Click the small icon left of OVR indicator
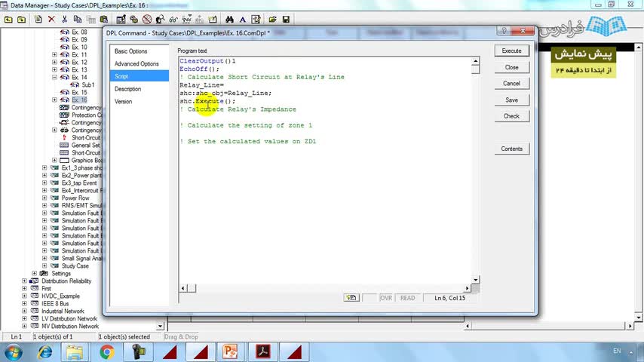The height and width of the screenshot is (362, 644). pyautogui.click(x=351, y=298)
